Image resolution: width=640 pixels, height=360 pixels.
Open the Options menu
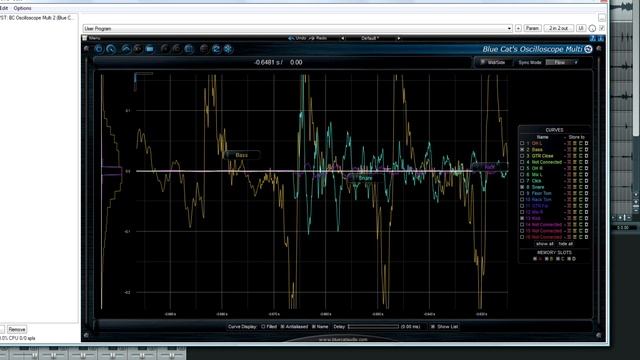pyautogui.click(x=22, y=8)
